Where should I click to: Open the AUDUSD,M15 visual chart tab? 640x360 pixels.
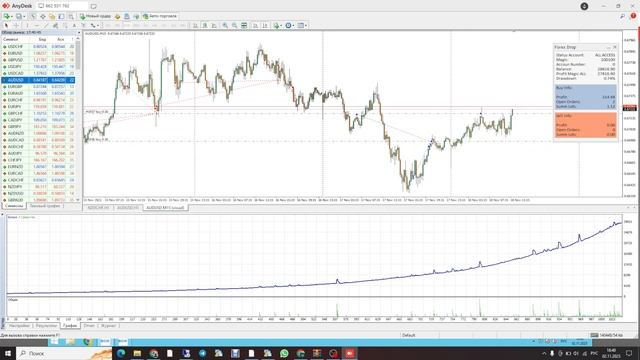(x=165, y=208)
